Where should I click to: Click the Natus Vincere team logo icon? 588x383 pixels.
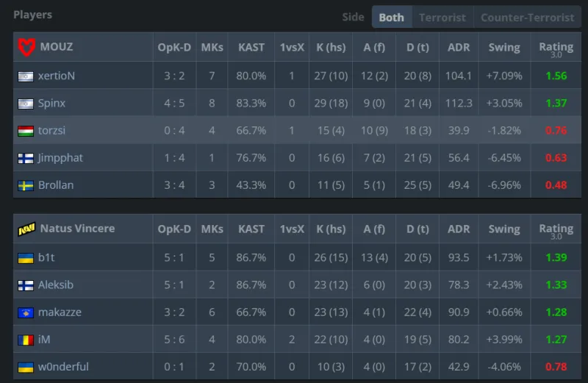coord(26,229)
